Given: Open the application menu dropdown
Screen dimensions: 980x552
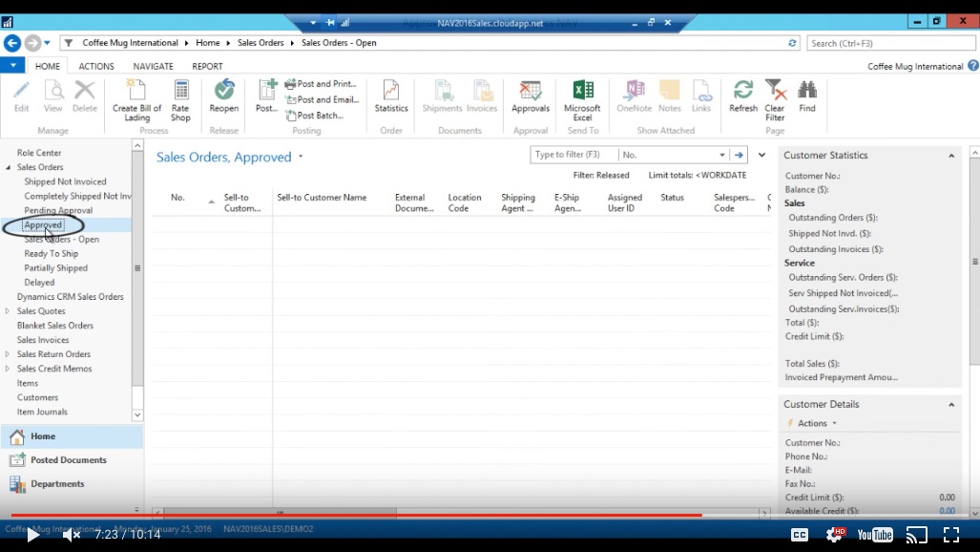Looking at the screenshot, I should click(x=12, y=65).
